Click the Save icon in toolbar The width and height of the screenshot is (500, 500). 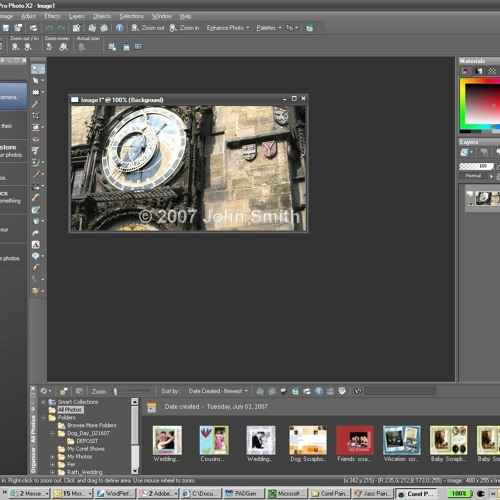[x=6, y=28]
